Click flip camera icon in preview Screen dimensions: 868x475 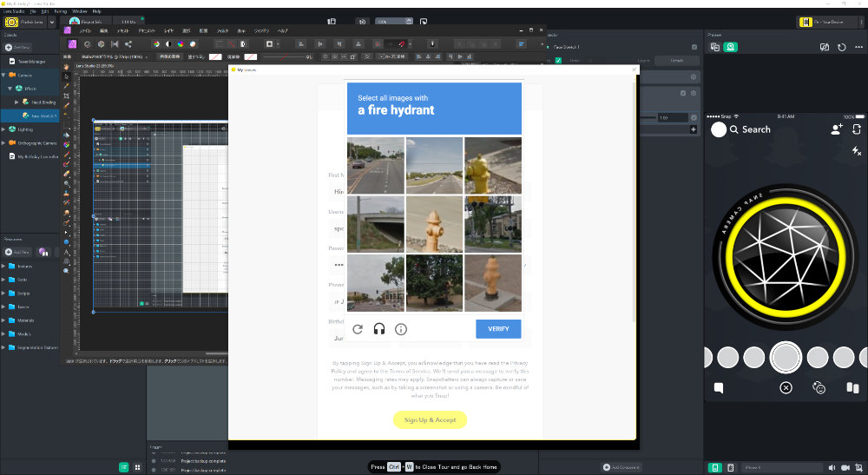tap(857, 129)
